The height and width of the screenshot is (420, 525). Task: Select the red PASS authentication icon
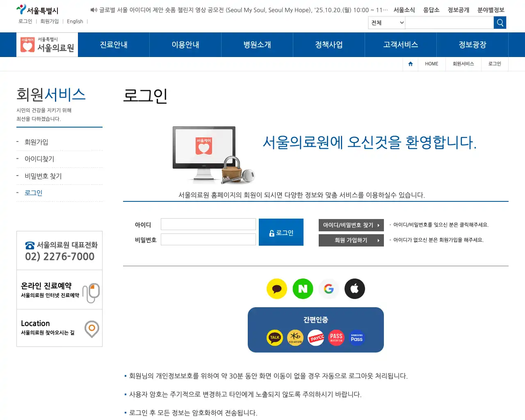[336, 338]
